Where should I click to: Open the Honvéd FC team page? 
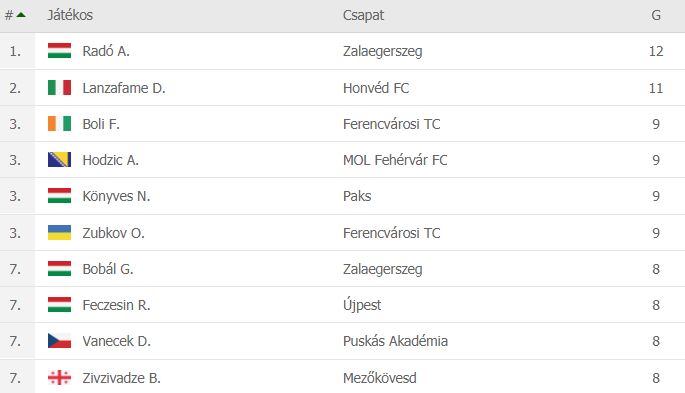point(376,88)
